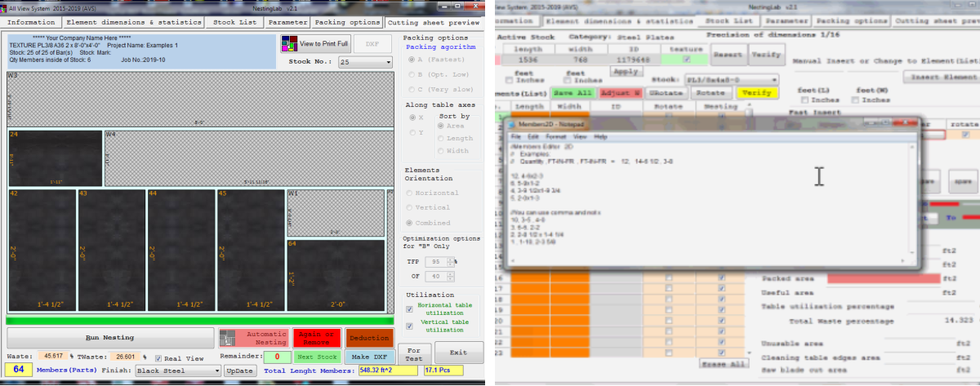Uncheck Horizontal table utilization

point(410,308)
